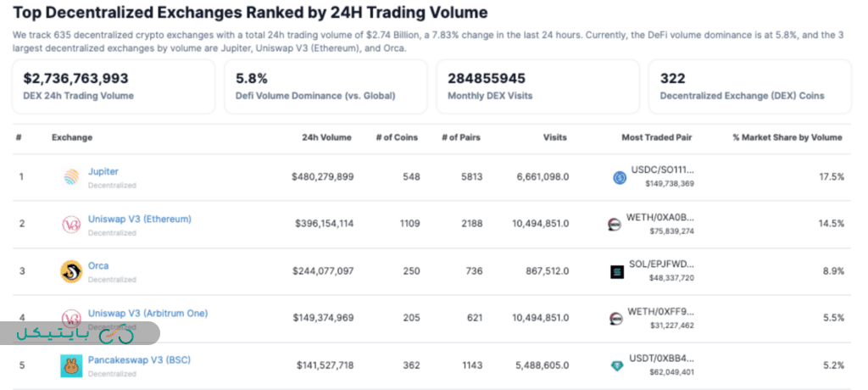This screenshot has width=868, height=390.
Task: Click the Jupiter exchange logo icon
Action: tap(71, 177)
